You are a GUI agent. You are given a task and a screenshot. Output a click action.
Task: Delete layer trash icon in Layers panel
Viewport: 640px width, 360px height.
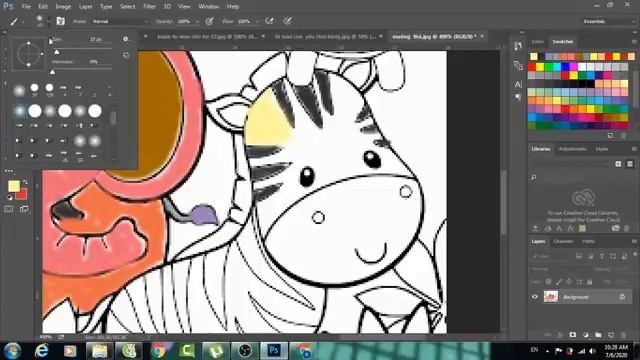click(x=623, y=335)
